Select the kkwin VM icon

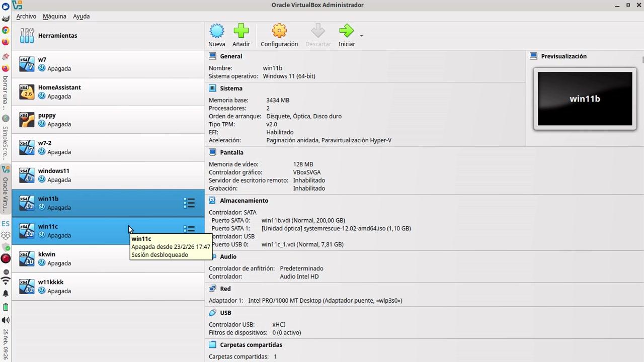tap(27, 258)
